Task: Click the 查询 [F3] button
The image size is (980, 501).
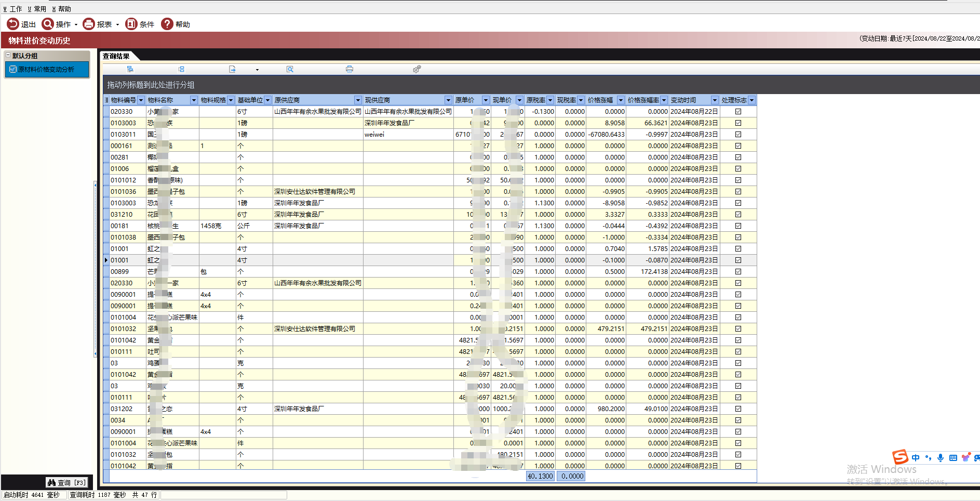Action: pos(67,482)
